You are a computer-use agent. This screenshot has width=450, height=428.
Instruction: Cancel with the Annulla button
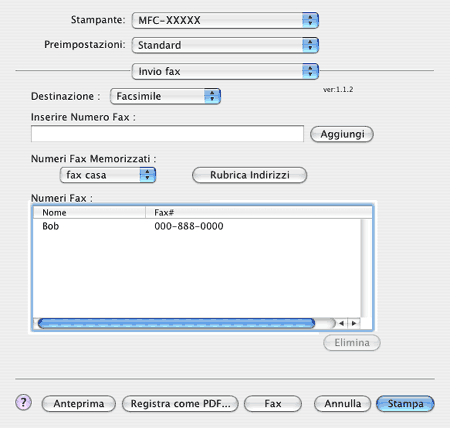tap(342, 404)
